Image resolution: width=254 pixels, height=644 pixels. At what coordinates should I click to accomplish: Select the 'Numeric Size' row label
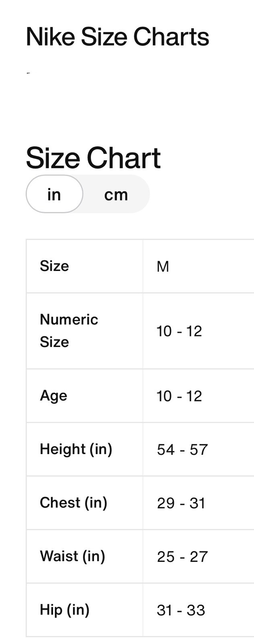[69, 331]
